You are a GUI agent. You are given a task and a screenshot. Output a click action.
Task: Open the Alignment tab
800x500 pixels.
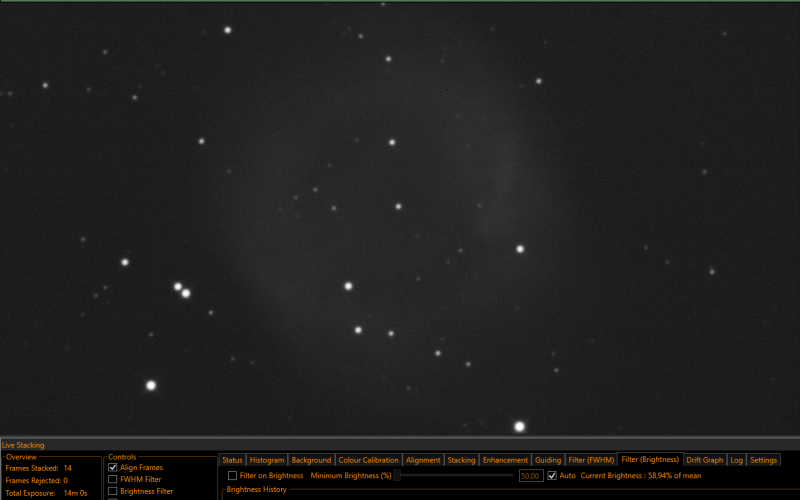[423, 460]
